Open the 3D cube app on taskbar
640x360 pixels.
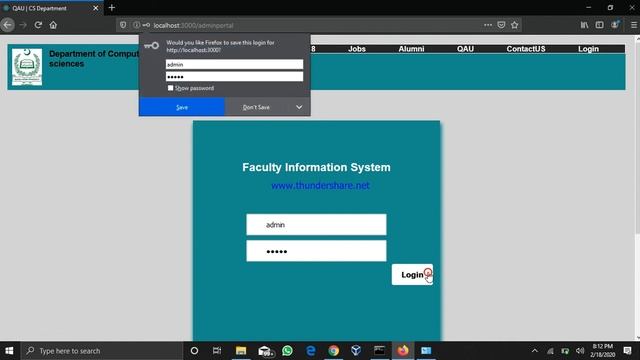coord(356,351)
